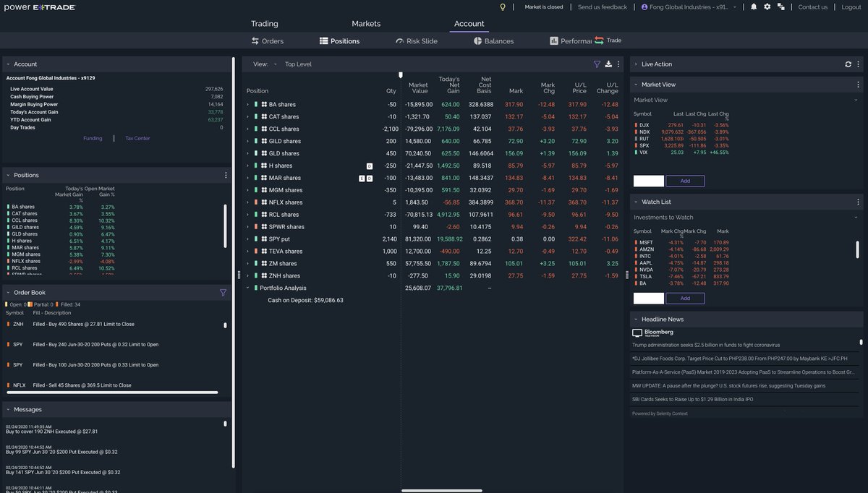Open the Trump administration coronavirus funds headline
The image size is (868, 493).
click(706, 345)
